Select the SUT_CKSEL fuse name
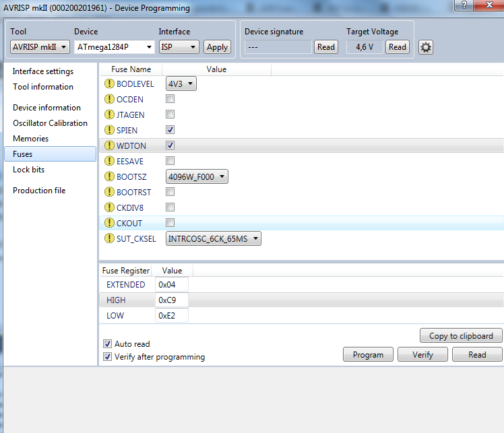 click(x=136, y=238)
